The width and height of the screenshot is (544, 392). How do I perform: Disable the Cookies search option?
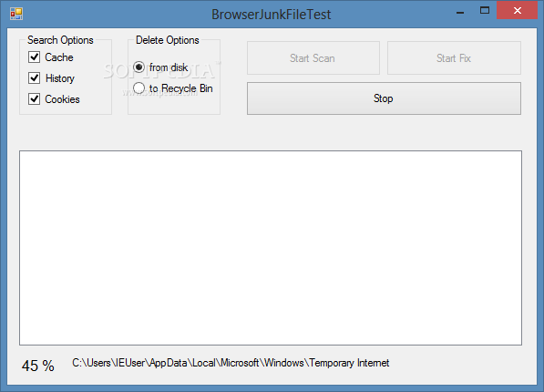coord(34,99)
